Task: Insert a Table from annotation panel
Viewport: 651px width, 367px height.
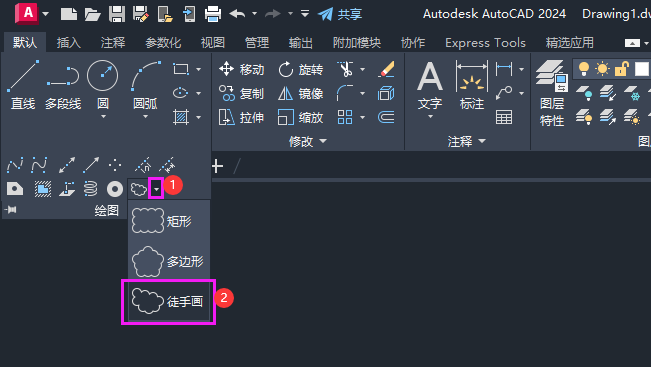Action: click(504, 117)
